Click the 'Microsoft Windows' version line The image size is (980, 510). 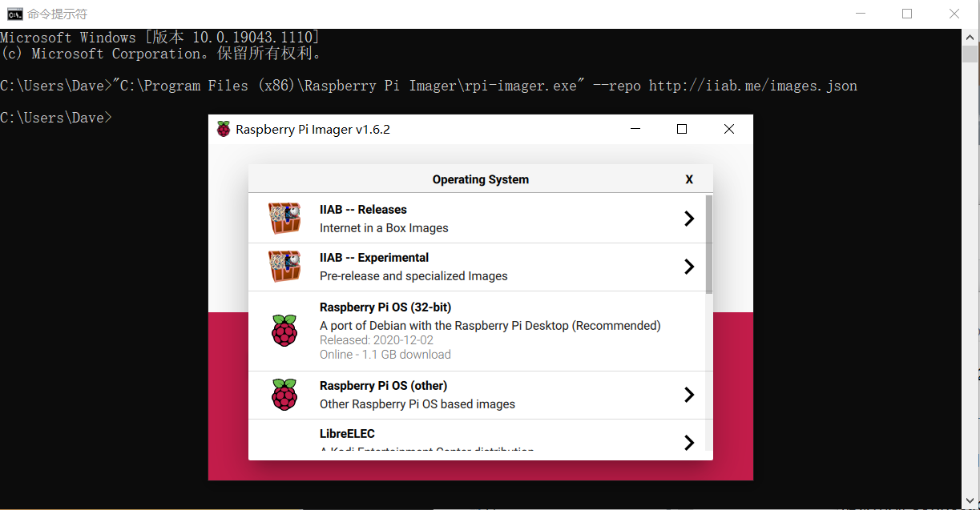(x=160, y=38)
